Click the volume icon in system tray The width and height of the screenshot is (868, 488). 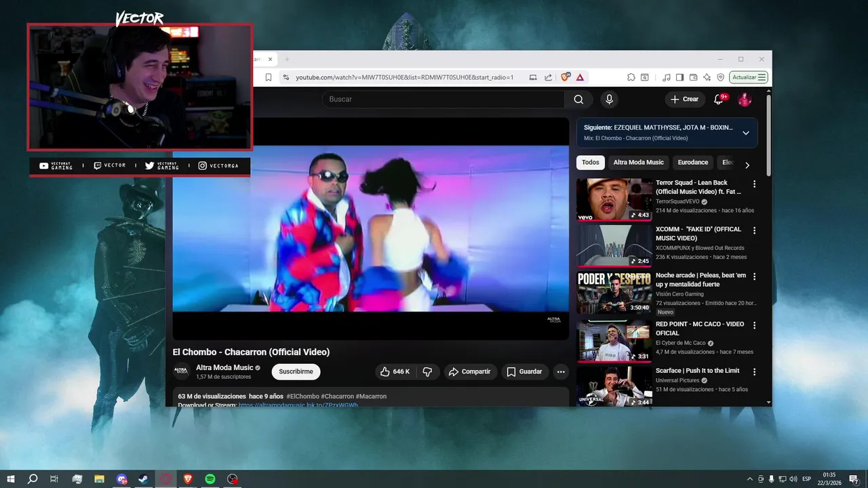793,479
